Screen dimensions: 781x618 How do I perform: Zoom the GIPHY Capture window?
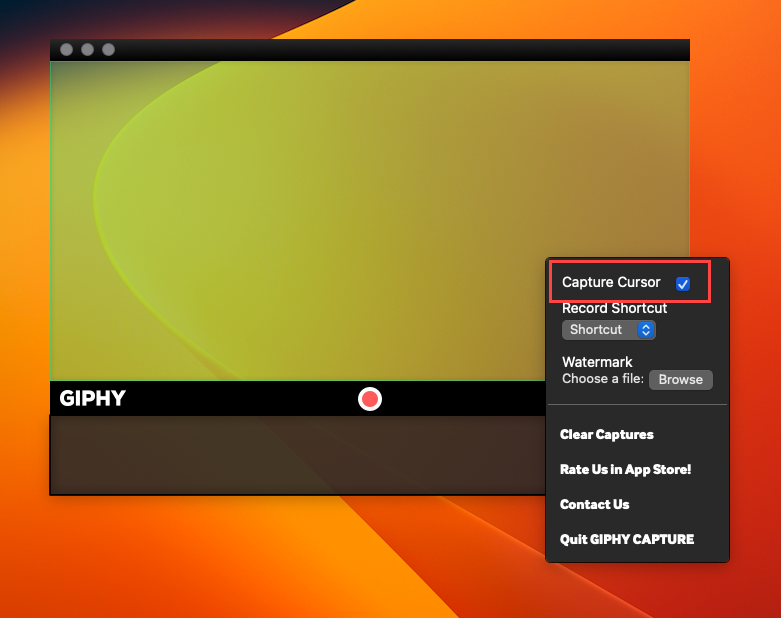(108, 49)
